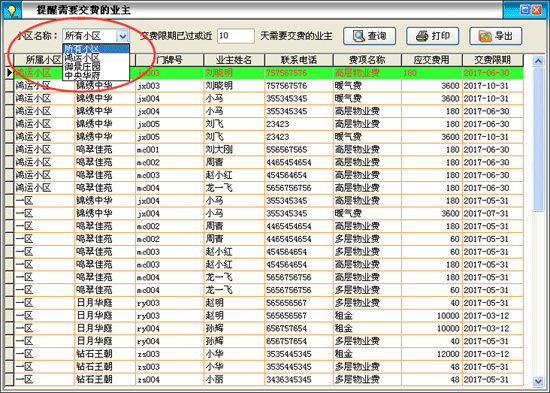Image resolution: width=550 pixels, height=393 pixels.
Task: Click door number zs004
Action: pyautogui.click(x=148, y=380)
